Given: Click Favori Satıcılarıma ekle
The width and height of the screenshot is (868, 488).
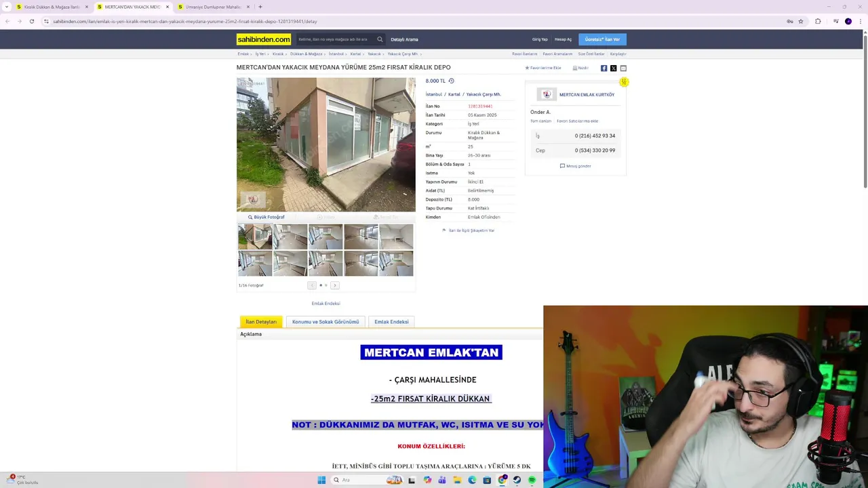Looking at the screenshot, I should click(x=577, y=121).
